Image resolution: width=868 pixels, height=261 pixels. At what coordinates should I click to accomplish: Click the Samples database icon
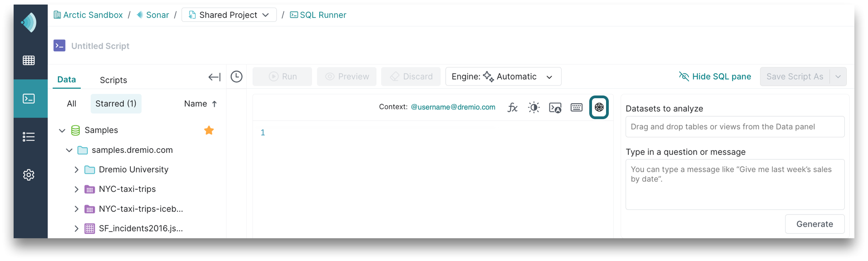75,130
